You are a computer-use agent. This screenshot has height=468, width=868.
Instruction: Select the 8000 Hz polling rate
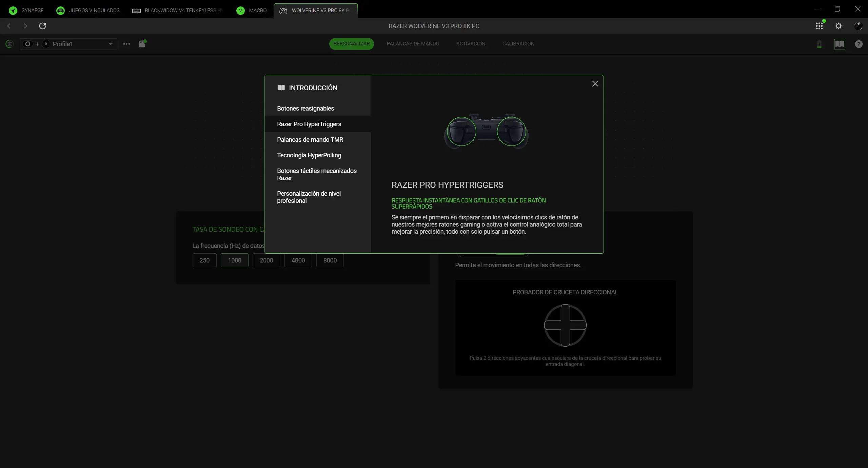(329, 260)
